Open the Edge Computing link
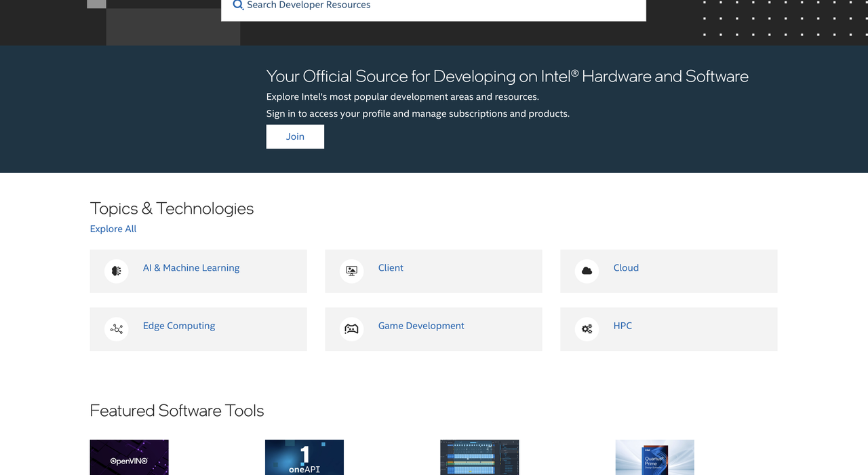 coord(179,326)
